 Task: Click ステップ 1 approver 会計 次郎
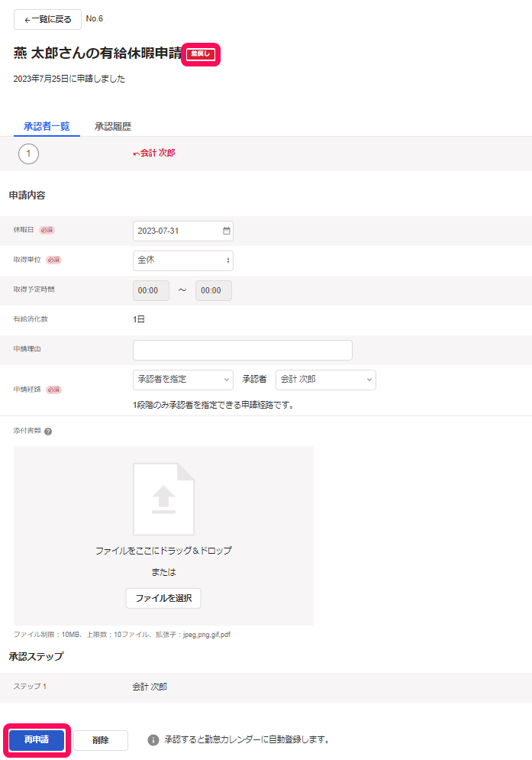tap(150, 687)
